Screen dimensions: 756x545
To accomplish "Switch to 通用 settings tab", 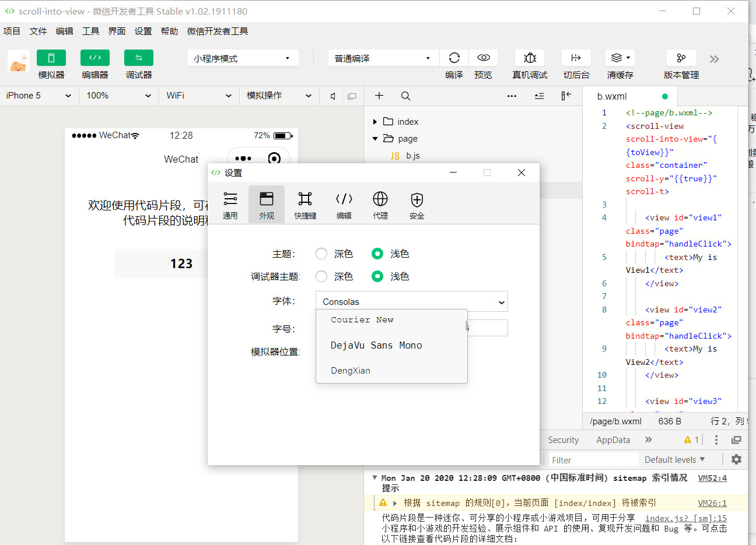I will coord(230,205).
